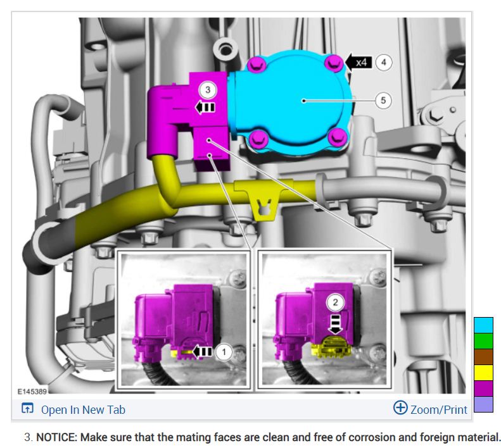Open the Zoom/Print link
The image size is (501, 448).
click(x=439, y=409)
